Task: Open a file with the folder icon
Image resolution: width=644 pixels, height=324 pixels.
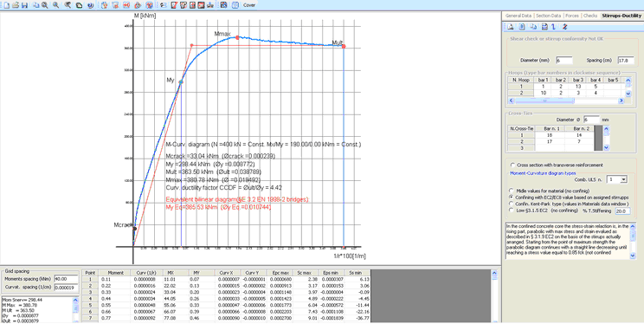Action: click(16, 5)
